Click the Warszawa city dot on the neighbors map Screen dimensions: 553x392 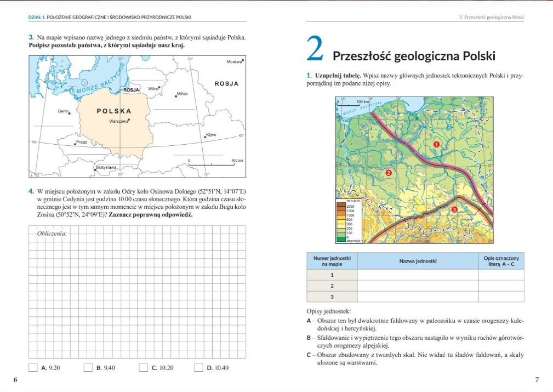[129, 120]
